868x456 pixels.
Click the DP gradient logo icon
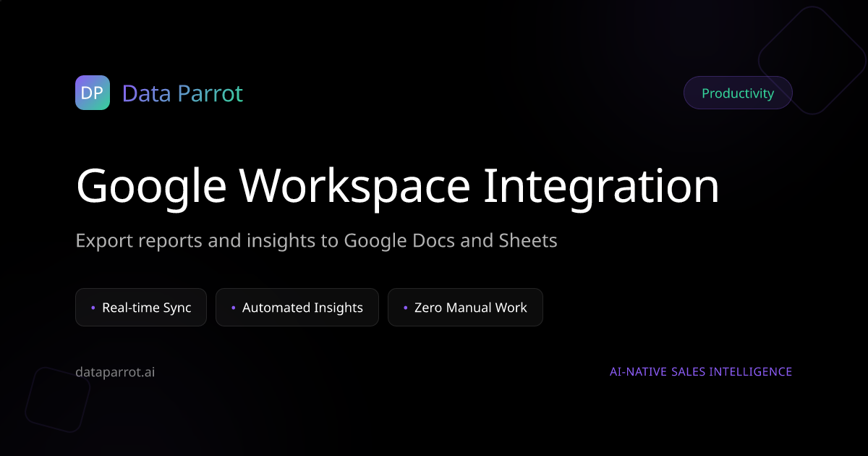tap(93, 93)
